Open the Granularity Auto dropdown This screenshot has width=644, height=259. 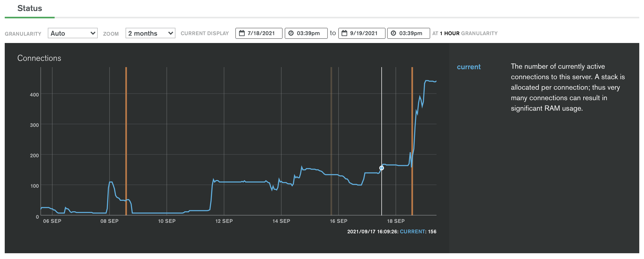pos(73,33)
